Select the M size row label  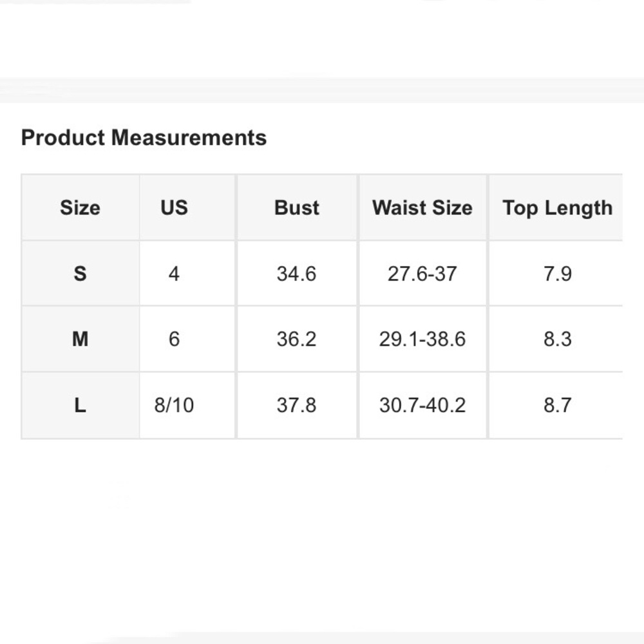[80, 339]
